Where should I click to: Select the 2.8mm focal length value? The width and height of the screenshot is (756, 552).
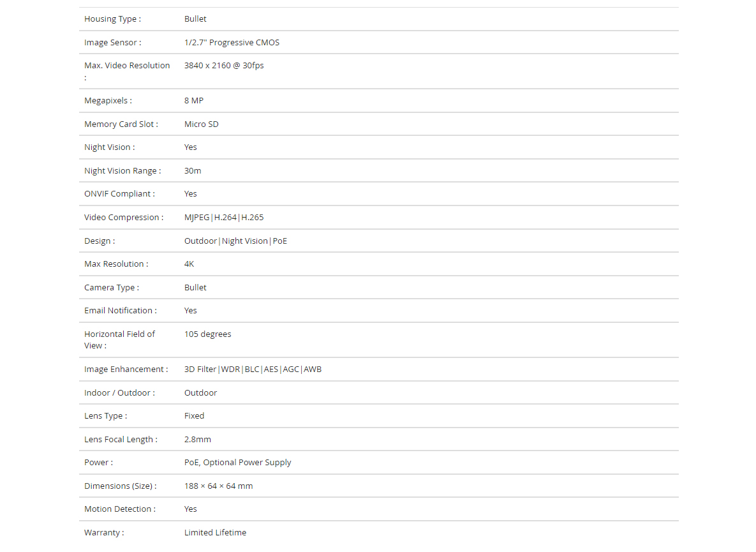(x=197, y=440)
